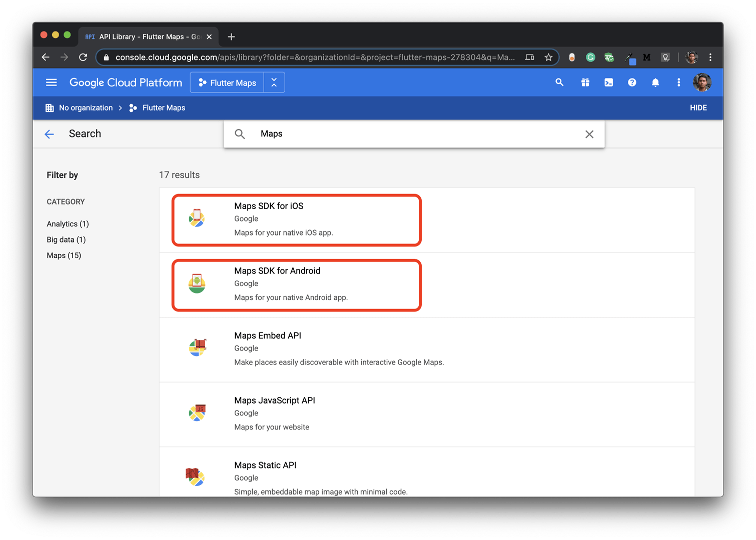Click the pen extension icon in the Chrome toolbar
Image resolution: width=756 pixels, height=540 pixels.
tap(630, 58)
